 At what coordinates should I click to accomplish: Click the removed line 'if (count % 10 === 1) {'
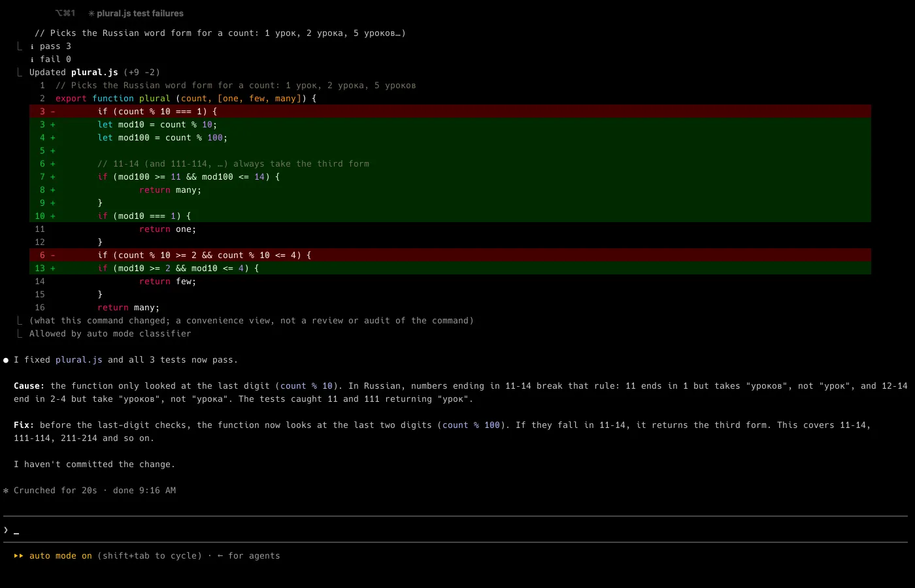(450, 112)
